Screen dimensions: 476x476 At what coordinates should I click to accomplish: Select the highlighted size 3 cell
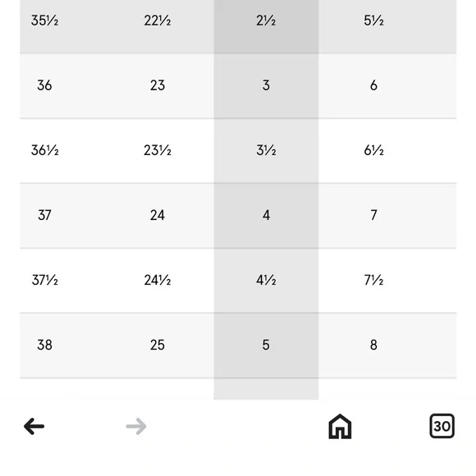tap(266, 85)
